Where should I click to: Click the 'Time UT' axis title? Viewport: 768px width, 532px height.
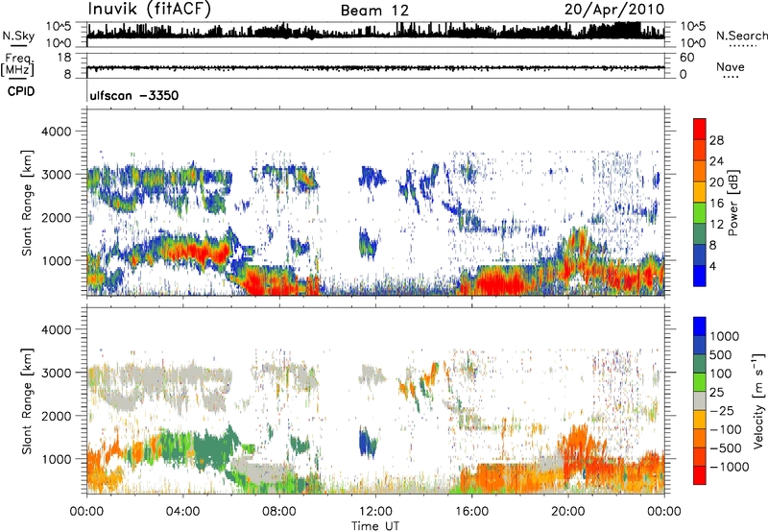375,526
